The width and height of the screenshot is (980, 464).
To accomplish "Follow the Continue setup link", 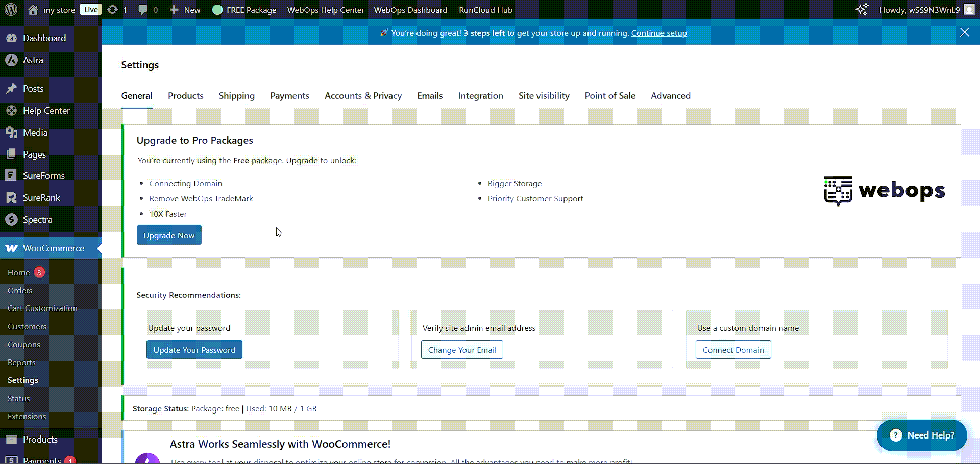I will [x=658, y=33].
